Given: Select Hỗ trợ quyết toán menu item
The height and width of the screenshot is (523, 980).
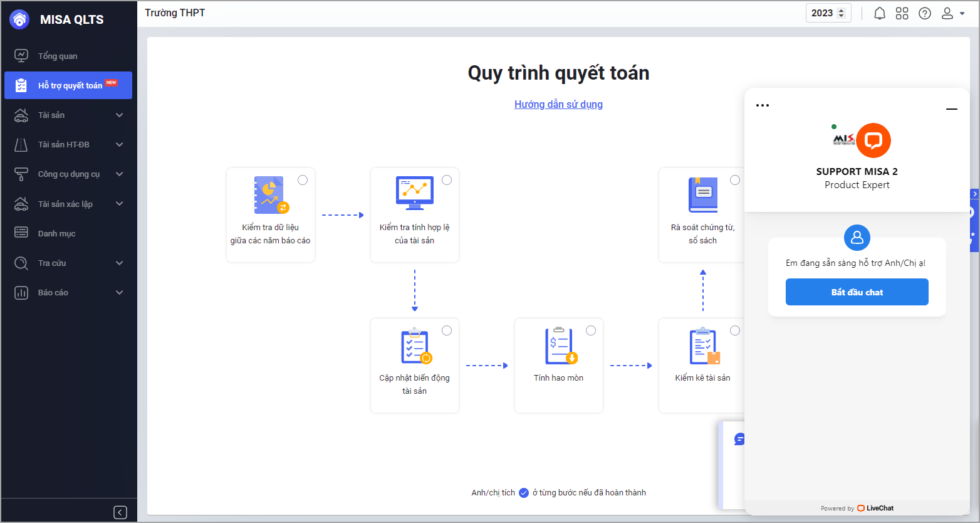Looking at the screenshot, I should 68,85.
